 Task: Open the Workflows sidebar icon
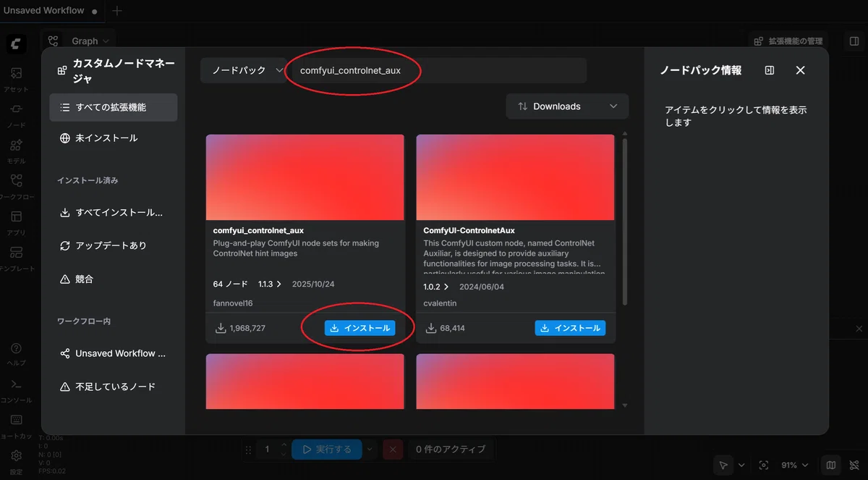point(16,180)
